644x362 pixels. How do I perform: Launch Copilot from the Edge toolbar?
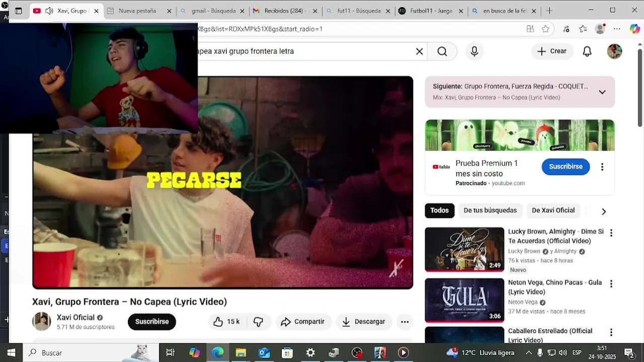click(x=634, y=29)
